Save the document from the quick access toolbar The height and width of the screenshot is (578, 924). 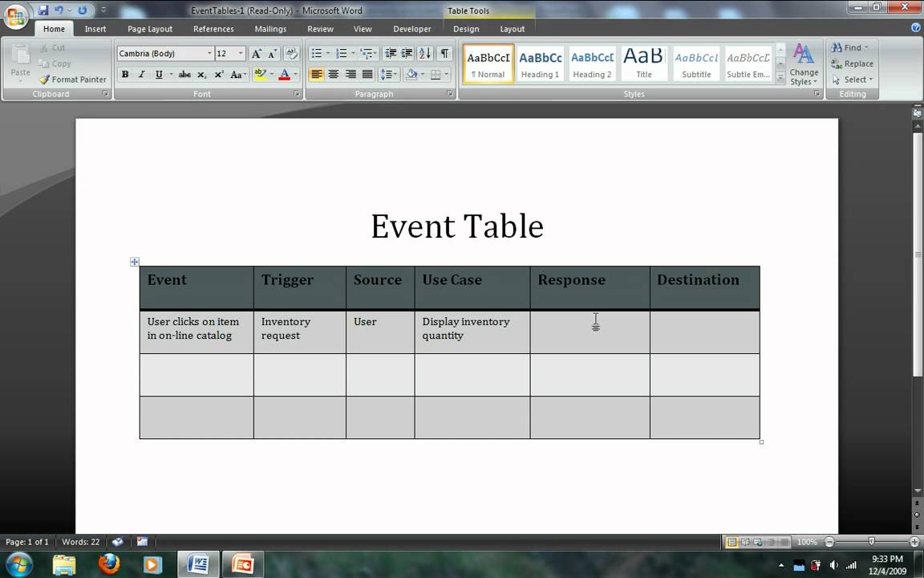click(43, 10)
